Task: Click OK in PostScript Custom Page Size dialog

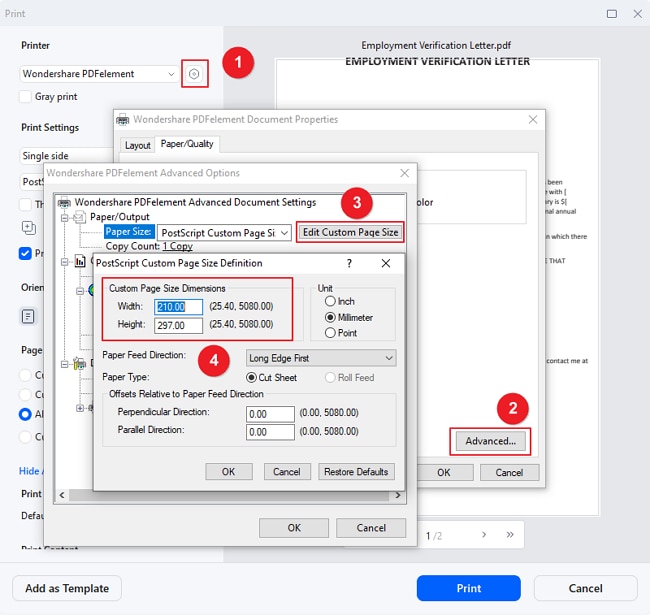Action: (228, 472)
